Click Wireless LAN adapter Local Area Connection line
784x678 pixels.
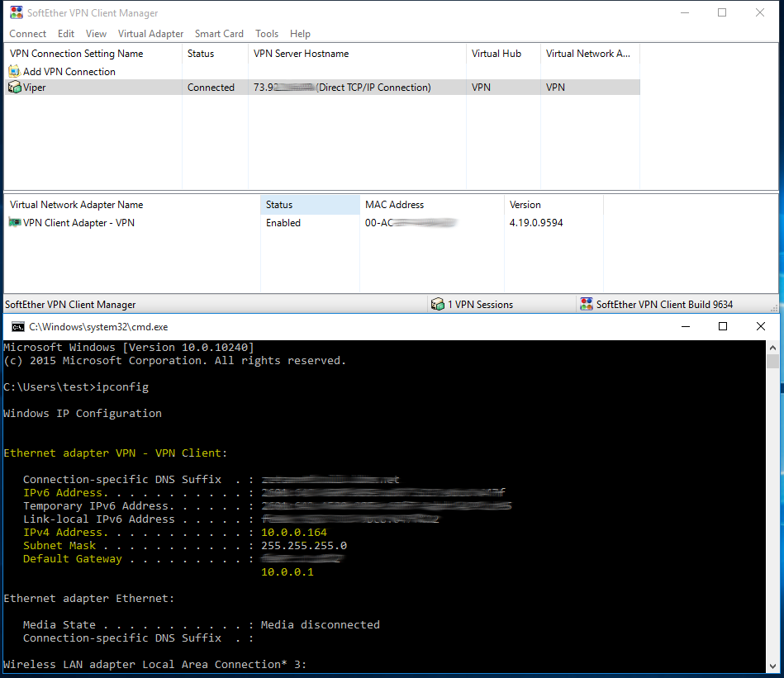tap(155, 665)
